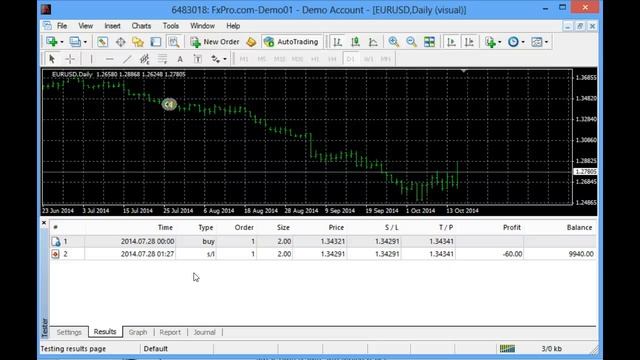Show the Data Window crosshair icon
Image resolution: width=640 pixels, height=360 pixels.
[120, 42]
